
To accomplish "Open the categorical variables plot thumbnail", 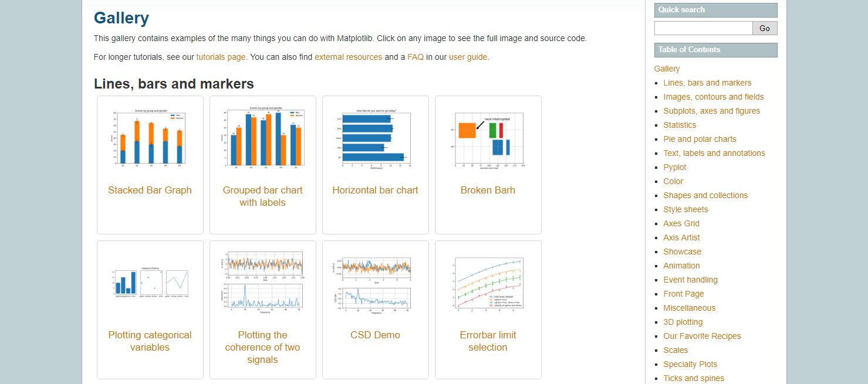I will [150, 283].
